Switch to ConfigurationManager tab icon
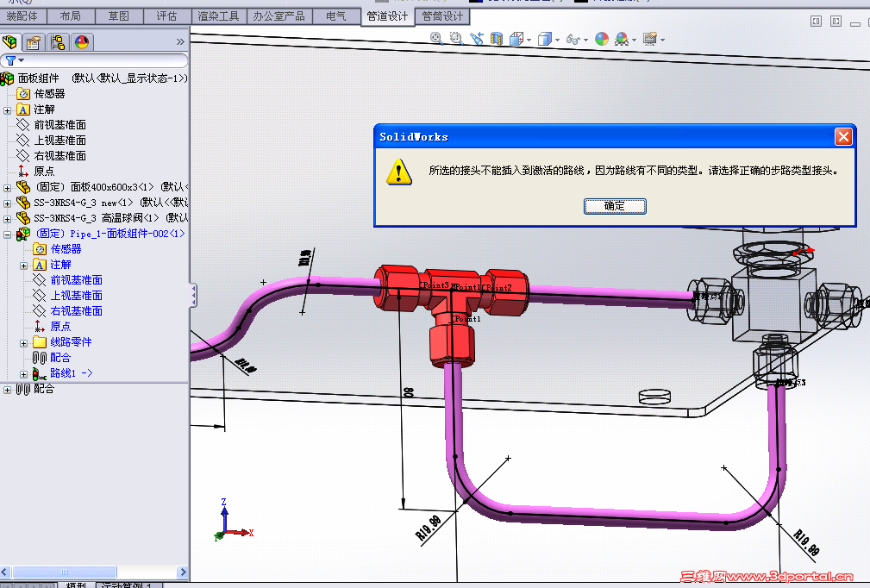 coord(58,42)
